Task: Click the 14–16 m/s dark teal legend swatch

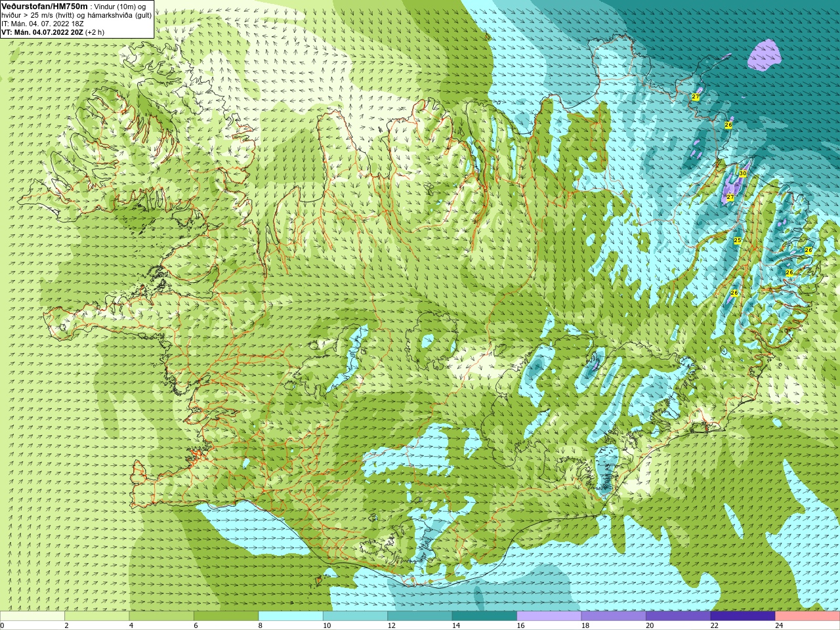Action: 485,616
